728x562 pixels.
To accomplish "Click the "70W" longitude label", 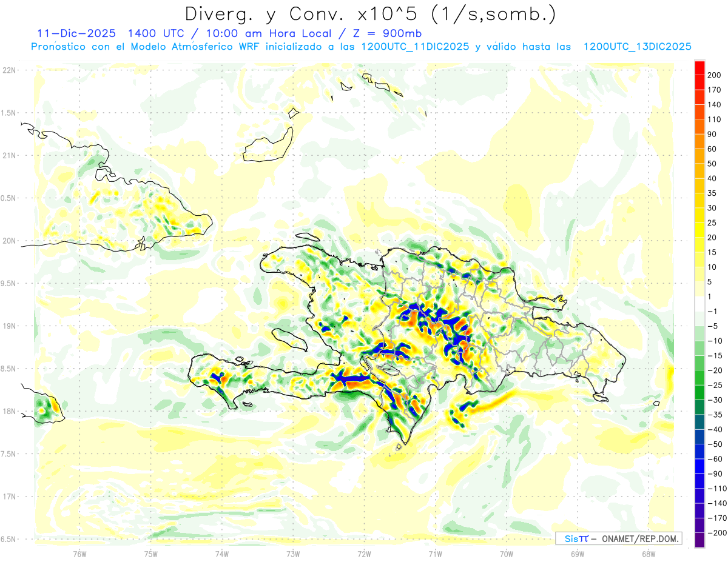I will (507, 554).
